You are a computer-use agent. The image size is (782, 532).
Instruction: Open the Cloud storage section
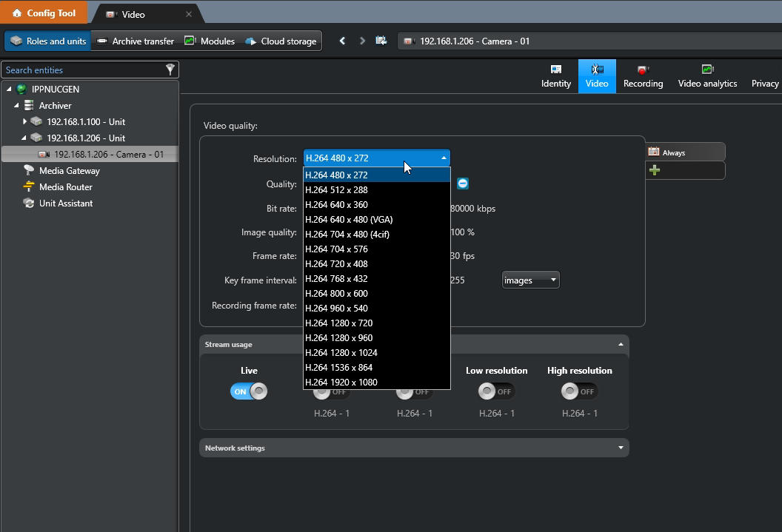[x=281, y=41]
